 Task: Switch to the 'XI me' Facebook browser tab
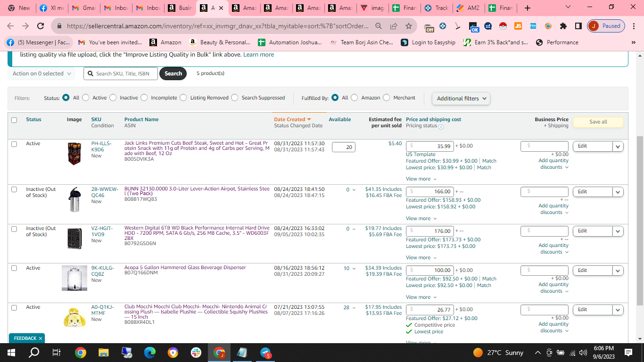[x=52, y=8]
